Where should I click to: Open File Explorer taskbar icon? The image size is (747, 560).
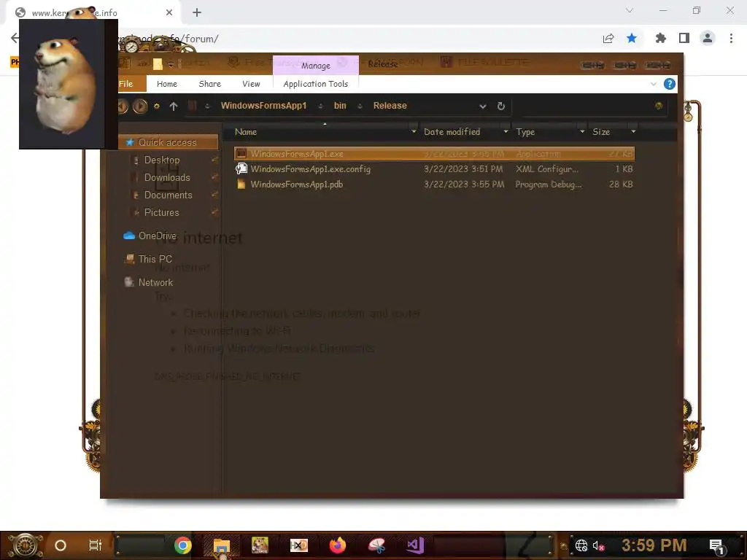click(222, 547)
